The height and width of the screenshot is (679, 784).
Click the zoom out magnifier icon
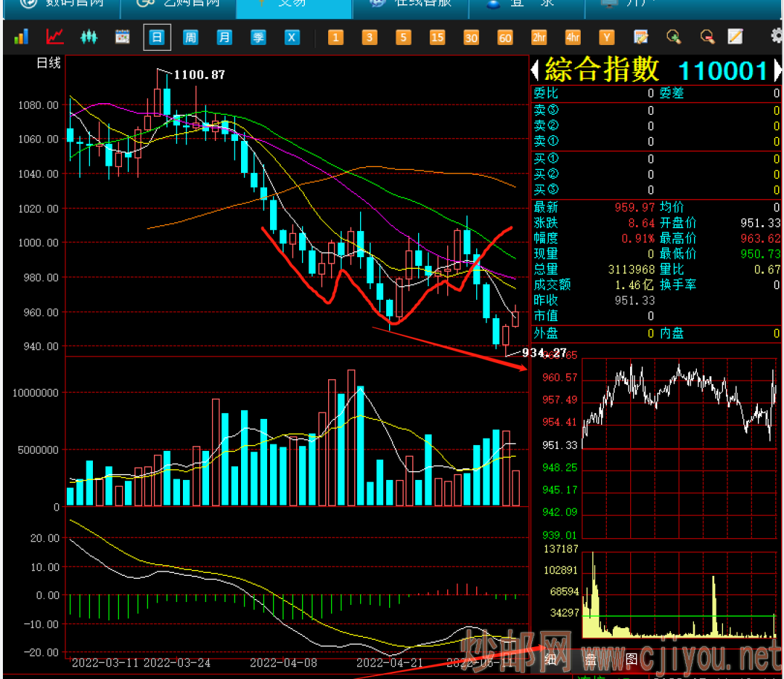tap(707, 37)
